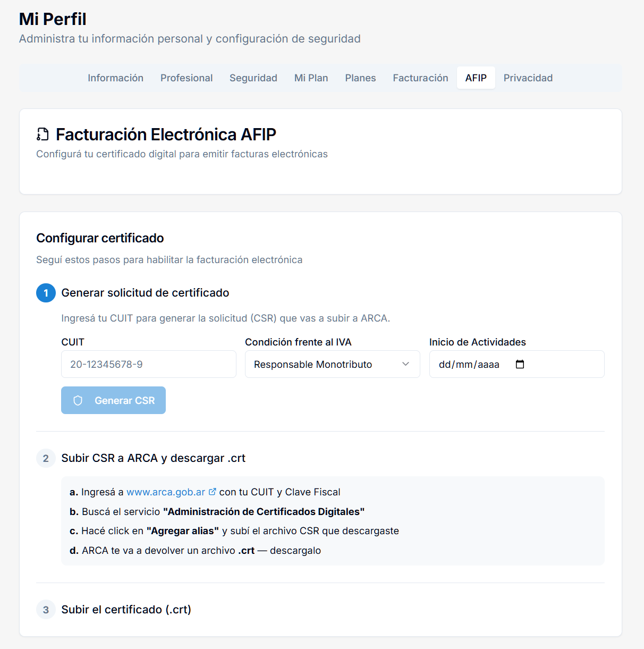644x649 pixels.
Task: Click the Generar CSR button
Action: (113, 400)
